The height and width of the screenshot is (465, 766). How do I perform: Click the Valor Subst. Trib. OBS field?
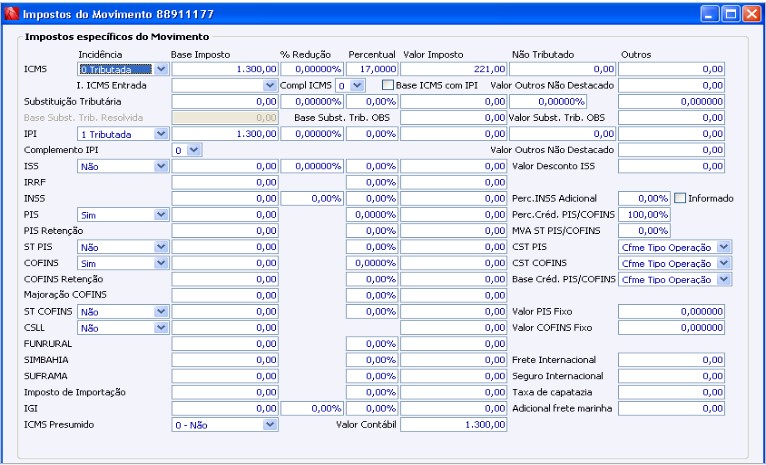(x=671, y=118)
